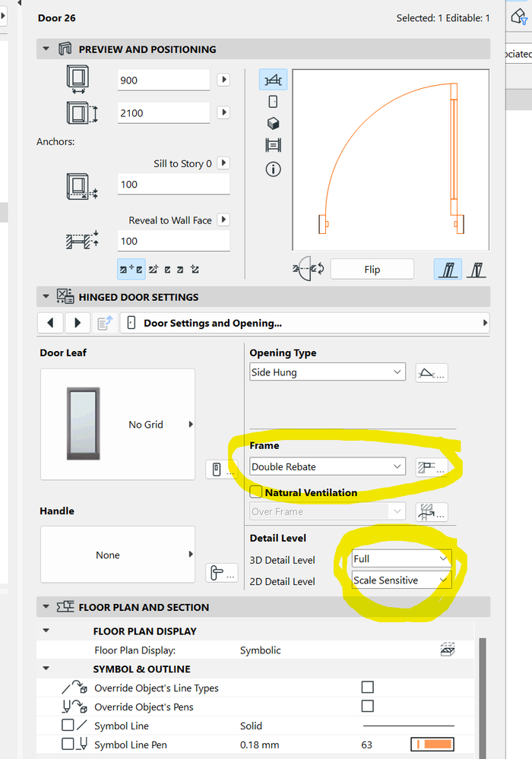
Task: Open the door info icon
Action: [273, 169]
